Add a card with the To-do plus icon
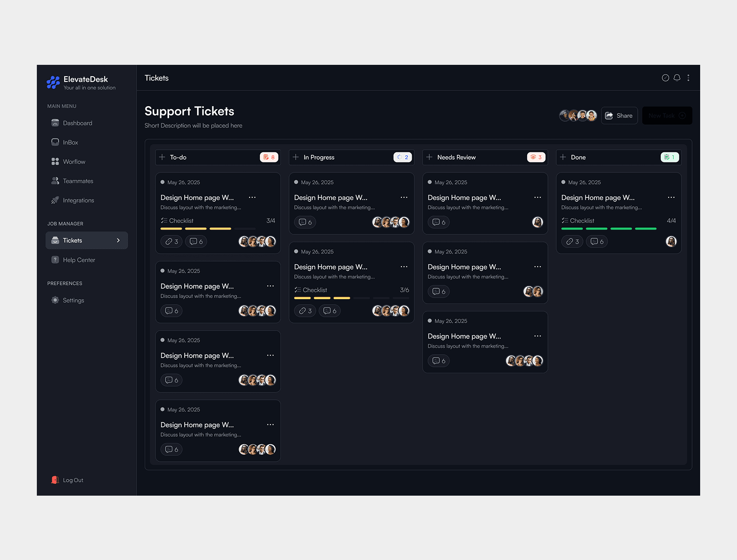Viewport: 737px width, 560px height. [x=162, y=157]
